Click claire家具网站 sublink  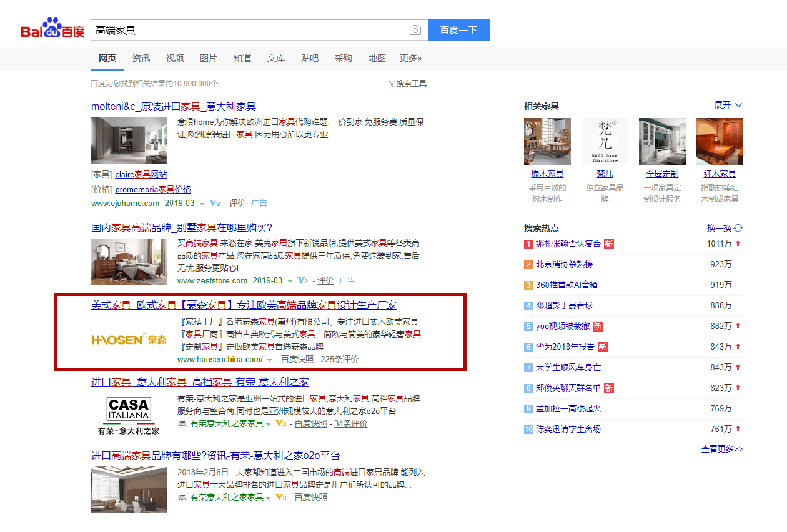point(141,175)
